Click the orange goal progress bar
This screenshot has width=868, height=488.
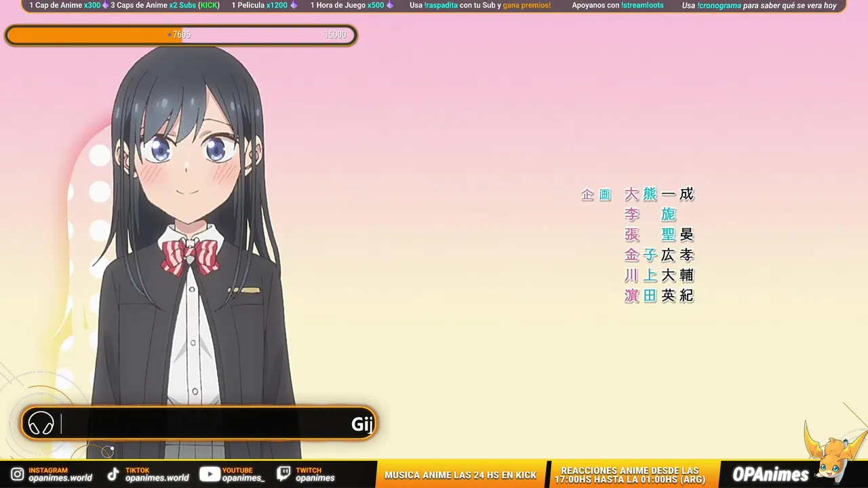click(181, 35)
